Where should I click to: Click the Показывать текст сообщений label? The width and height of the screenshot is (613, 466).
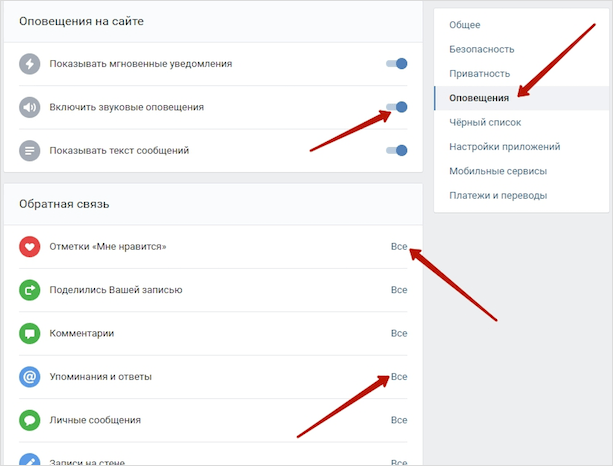pos(119,151)
